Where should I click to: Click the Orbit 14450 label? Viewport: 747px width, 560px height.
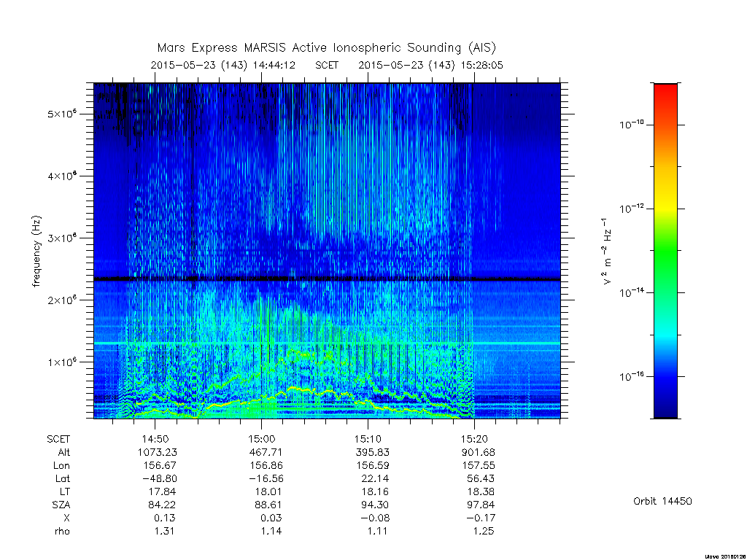[x=662, y=501]
